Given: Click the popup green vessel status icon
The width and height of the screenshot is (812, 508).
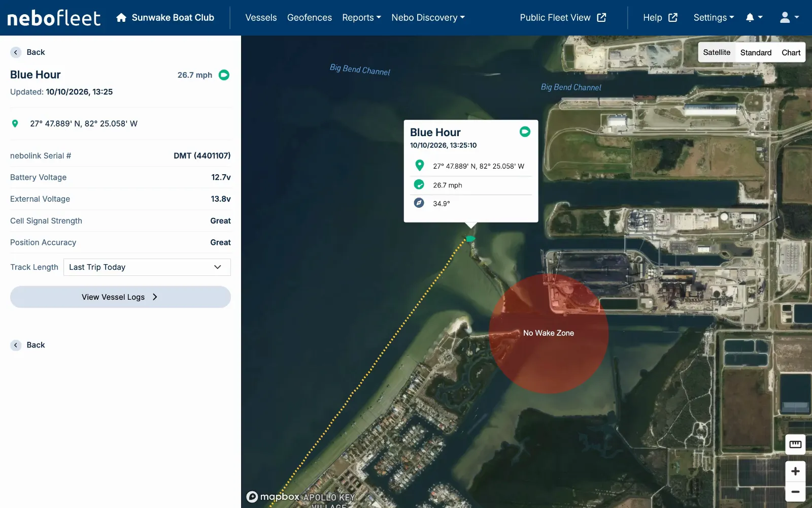Looking at the screenshot, I should click(x=525, y=132).
